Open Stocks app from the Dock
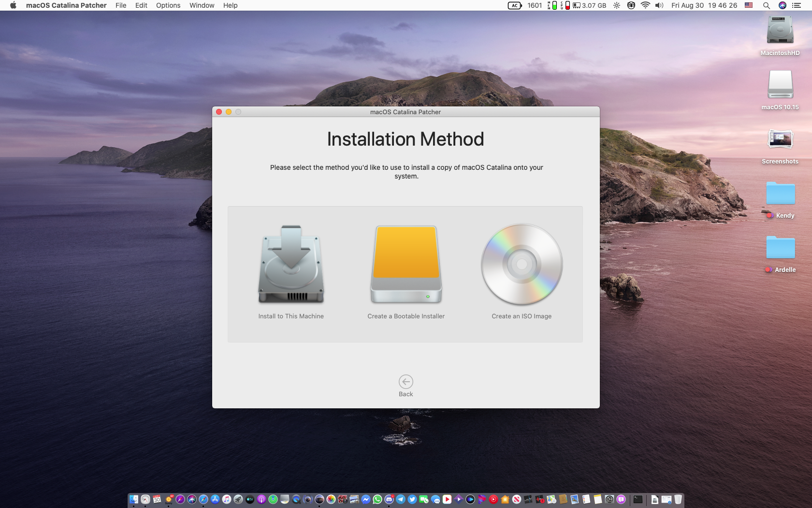 pyautogui.click(x=528, y=499)
